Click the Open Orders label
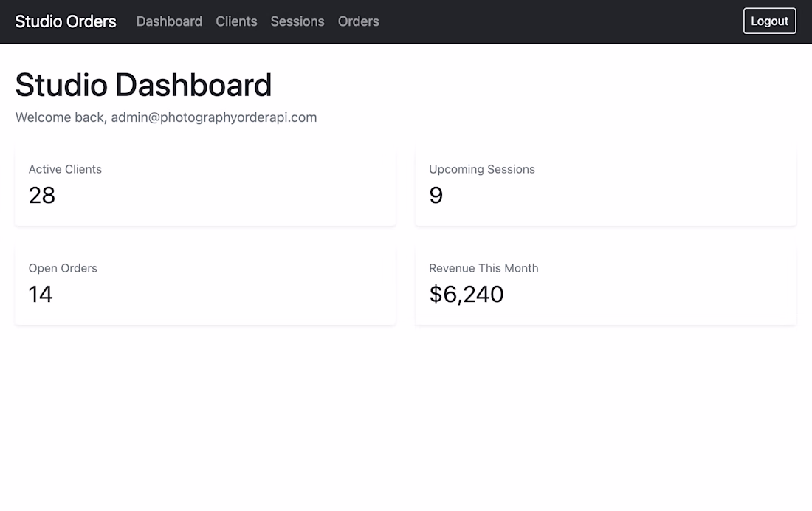Viewport: 812px width, 511px height. pyautogui.click(x=63, y=269)
